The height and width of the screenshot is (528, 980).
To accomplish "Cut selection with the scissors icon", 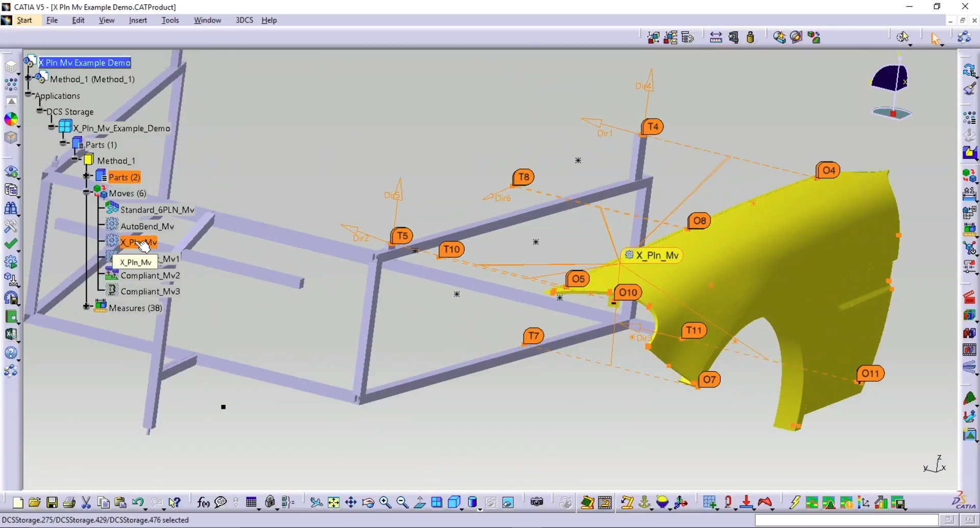I will point(86,502).
